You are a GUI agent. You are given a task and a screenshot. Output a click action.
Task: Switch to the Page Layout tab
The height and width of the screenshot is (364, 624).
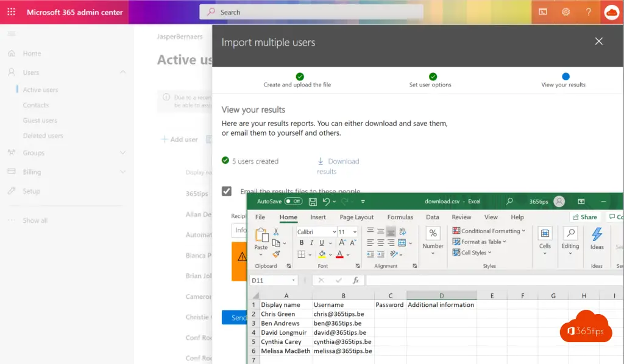(356, 217)
